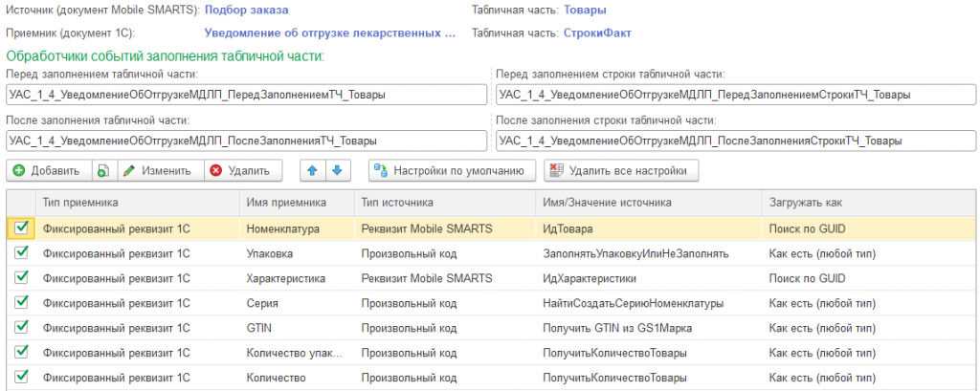Focus field Перед заполнением строки табличной части

tap(736, 95)
